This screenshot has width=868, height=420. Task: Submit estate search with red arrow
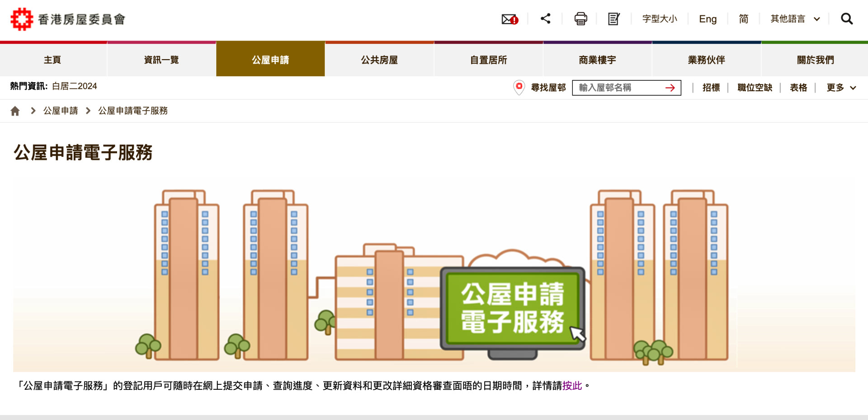click(x=670, y=88)
